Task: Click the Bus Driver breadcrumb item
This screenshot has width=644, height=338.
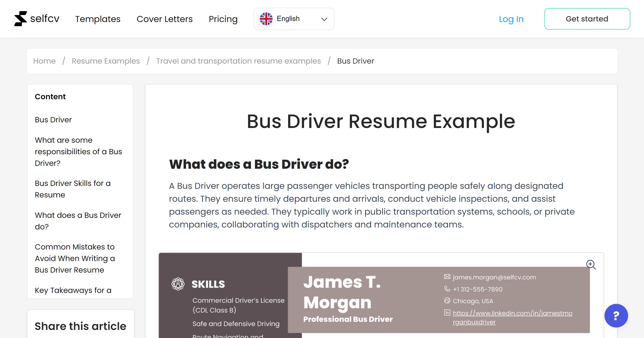Action: [x=356, y=61]
